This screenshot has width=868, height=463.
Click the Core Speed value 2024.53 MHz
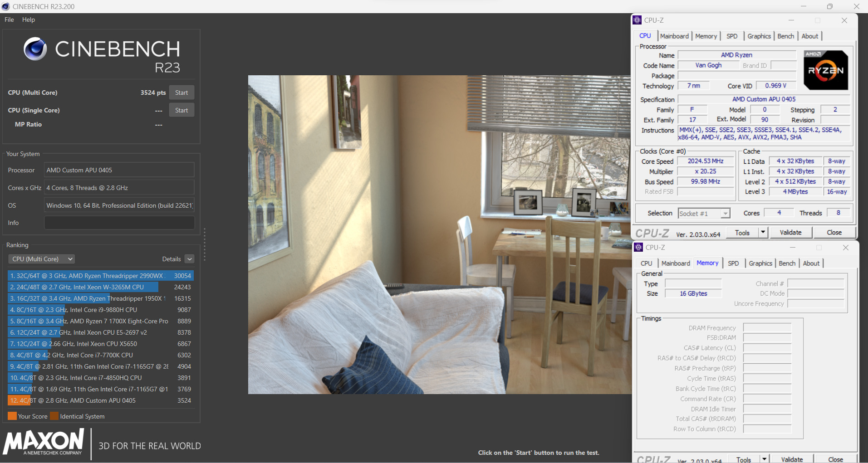tap(706, 161)
